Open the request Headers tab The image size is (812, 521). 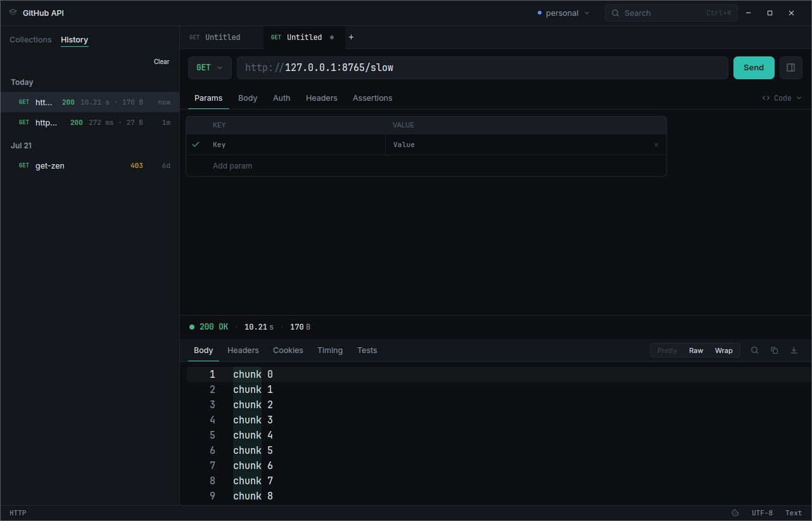pos(322,98)
